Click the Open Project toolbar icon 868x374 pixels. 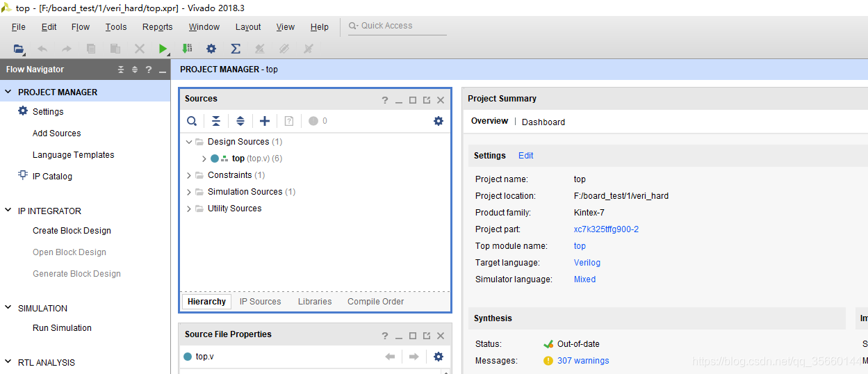pyautogui.click(x=19, y=49)
